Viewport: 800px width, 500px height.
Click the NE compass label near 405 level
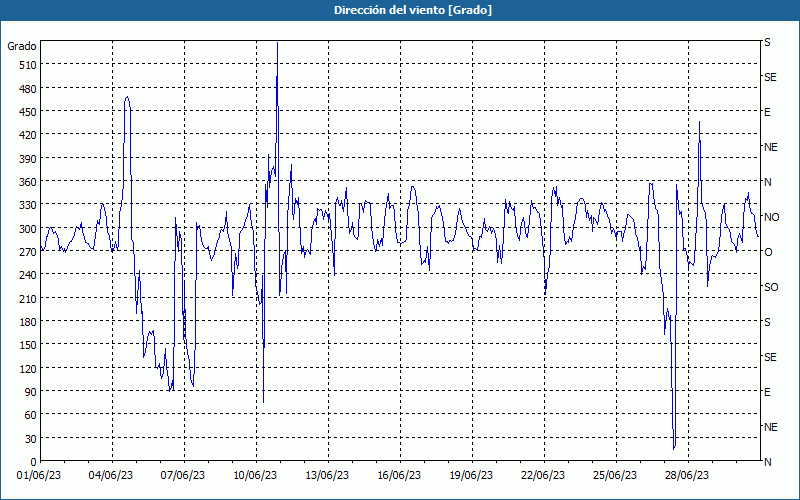771,147
